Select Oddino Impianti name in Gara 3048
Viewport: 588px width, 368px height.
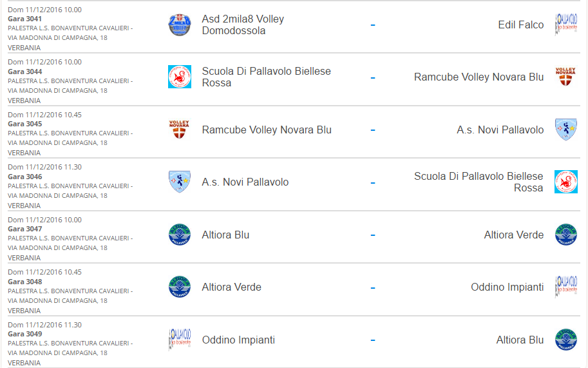pyautogui.click(x=507, y=287)
